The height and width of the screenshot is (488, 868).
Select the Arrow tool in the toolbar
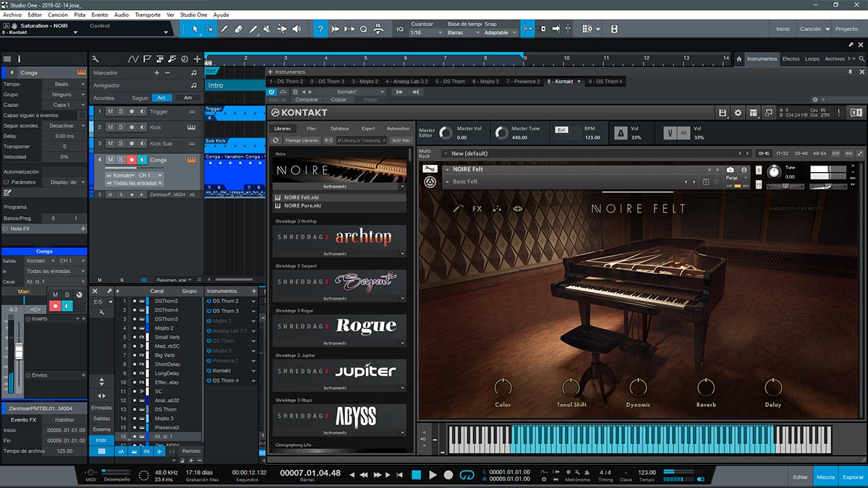[x=195, y=29]
